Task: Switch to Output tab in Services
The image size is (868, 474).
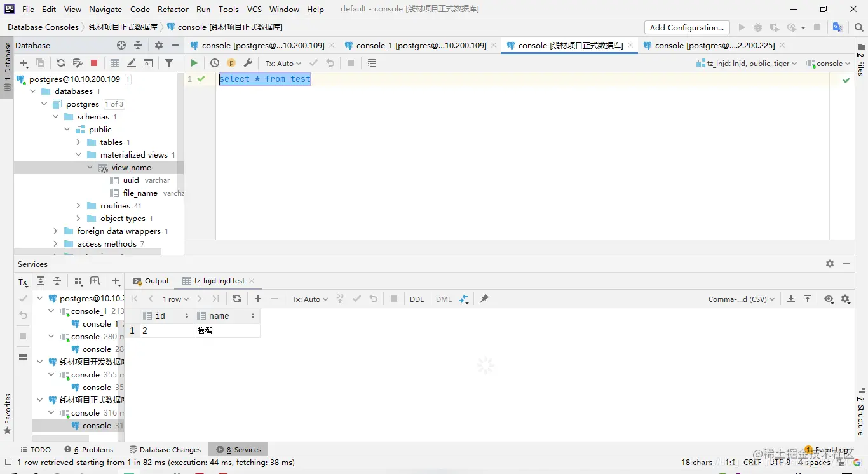Action: [151, 281]
